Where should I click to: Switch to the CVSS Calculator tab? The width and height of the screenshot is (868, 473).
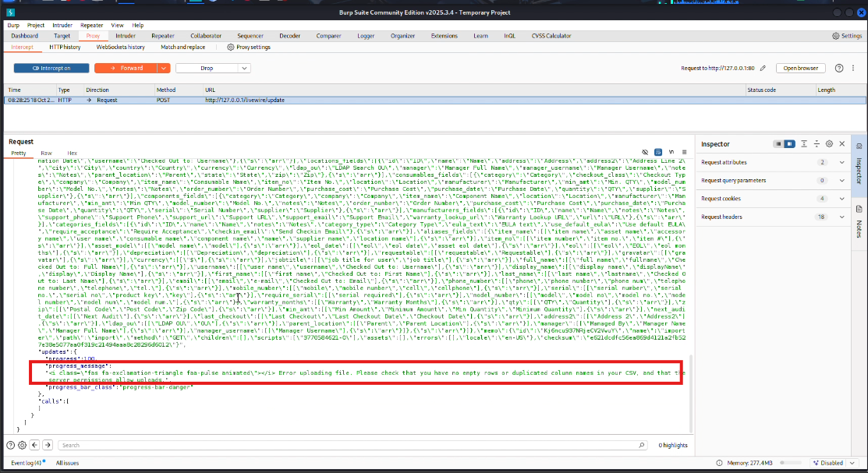point(551,36)
